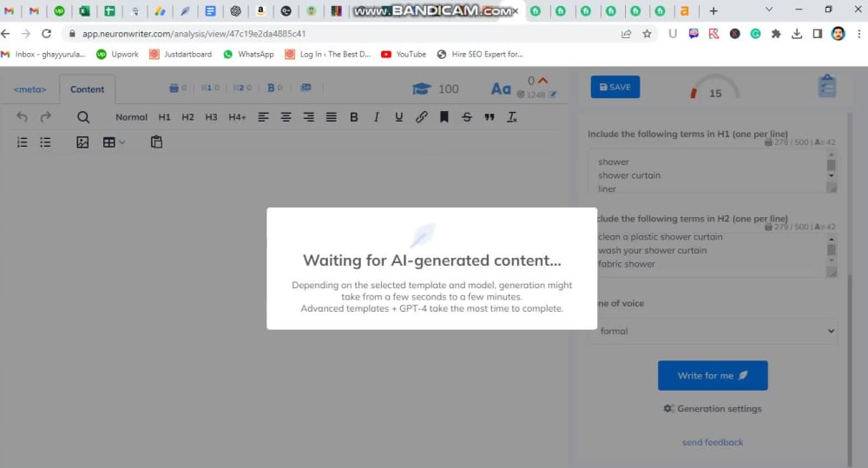The width and height of the screenshot is (868, 468).
Task: Clear text formatting
Action: [x=512, y=117]
